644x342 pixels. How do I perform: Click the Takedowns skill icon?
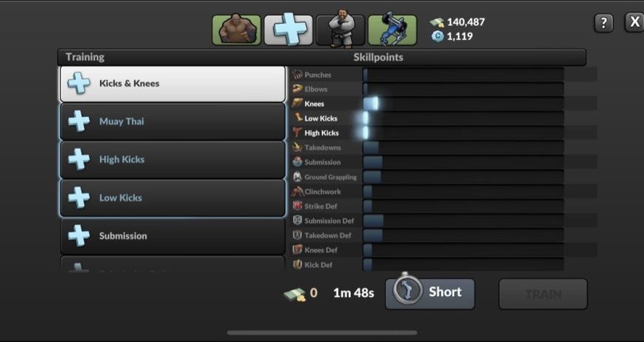297,147
